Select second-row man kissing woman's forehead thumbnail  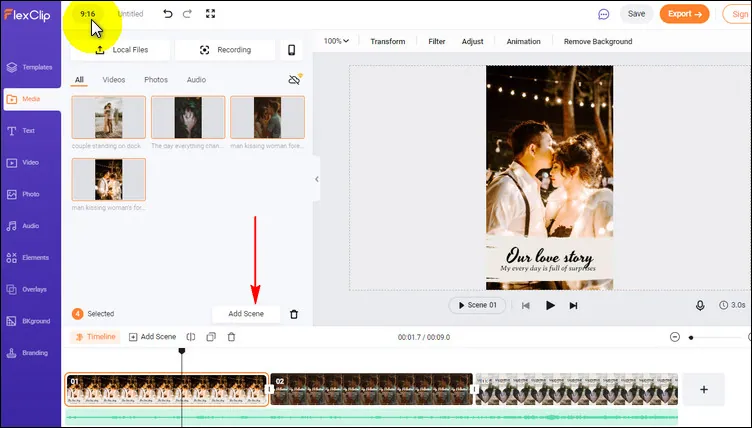point(108,179)
